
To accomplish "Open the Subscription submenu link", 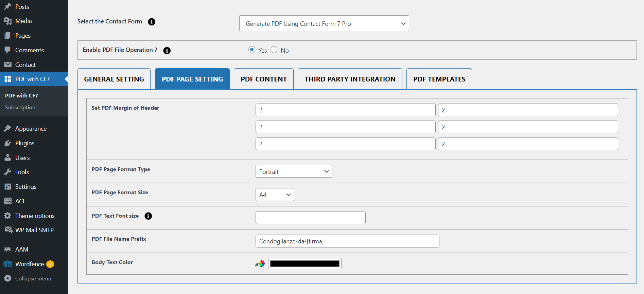I will coord(20,107).
